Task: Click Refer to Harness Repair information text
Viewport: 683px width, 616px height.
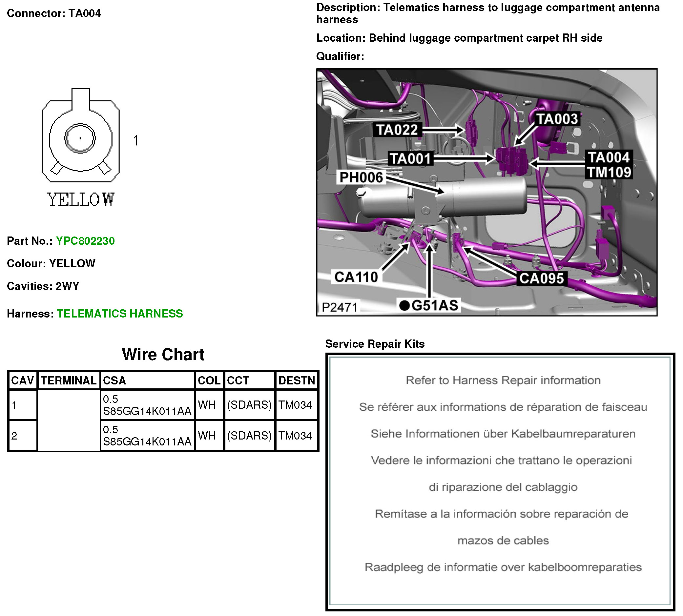Action: click(503, 380)
